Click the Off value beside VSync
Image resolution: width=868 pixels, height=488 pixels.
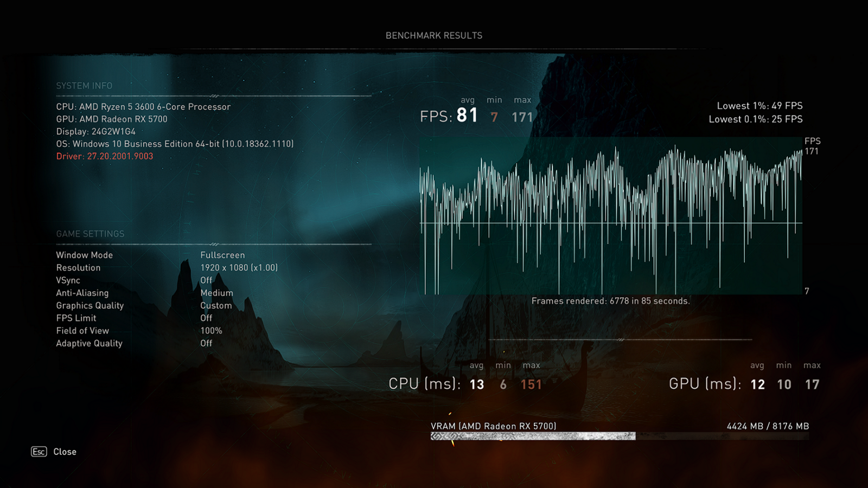tap(206, 280)
